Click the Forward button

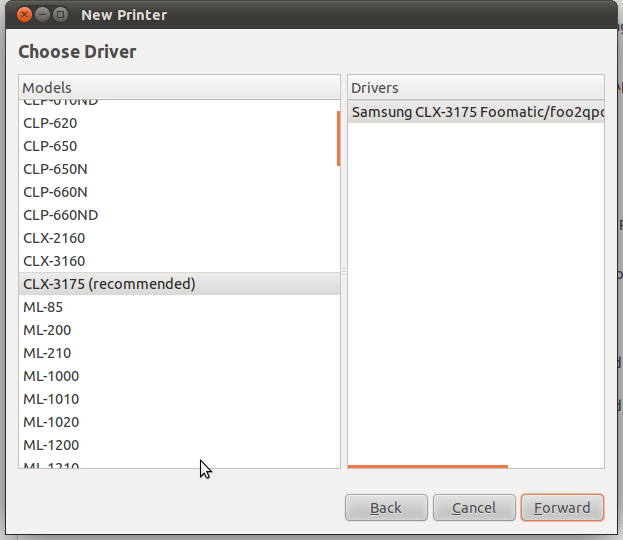click(562, 507)
